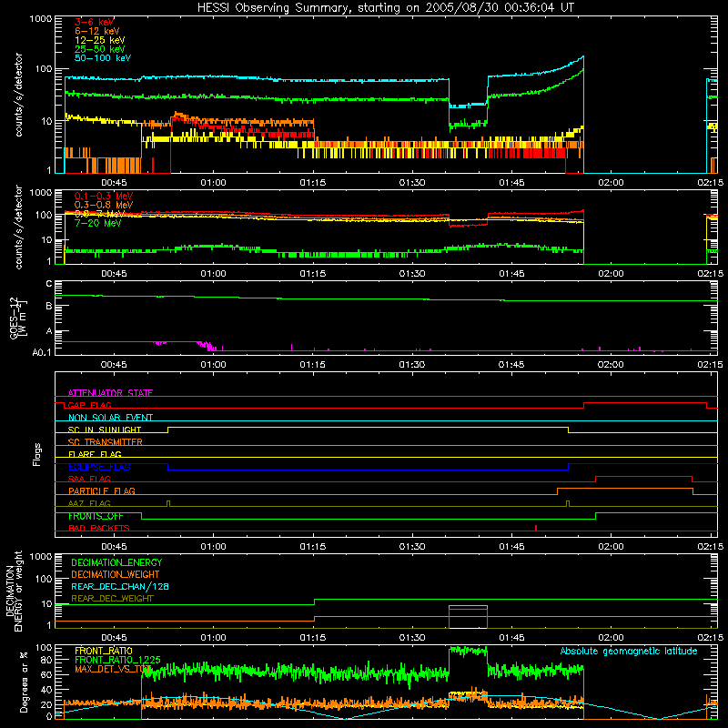Click counts/s/detector axis title of MeV plot
This screenshot has height=728, width=728.
click(x=18, y=227)
